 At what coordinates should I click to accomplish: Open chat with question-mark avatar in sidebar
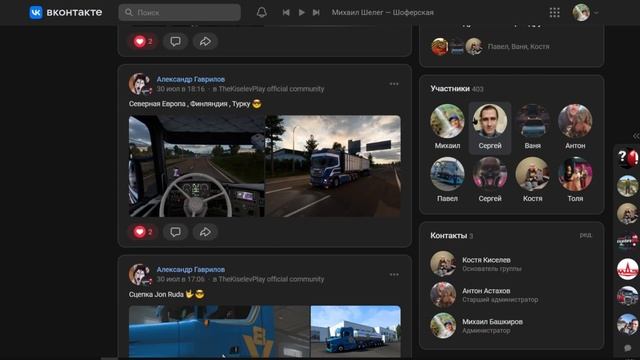[x=627, y=158]
